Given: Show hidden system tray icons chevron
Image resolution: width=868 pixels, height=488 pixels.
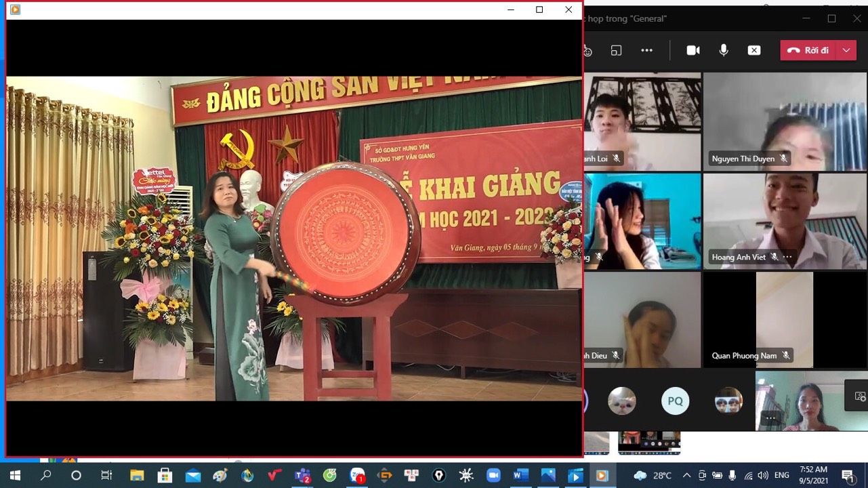Looking at the screenshot, I should click(x=686, y=475).
